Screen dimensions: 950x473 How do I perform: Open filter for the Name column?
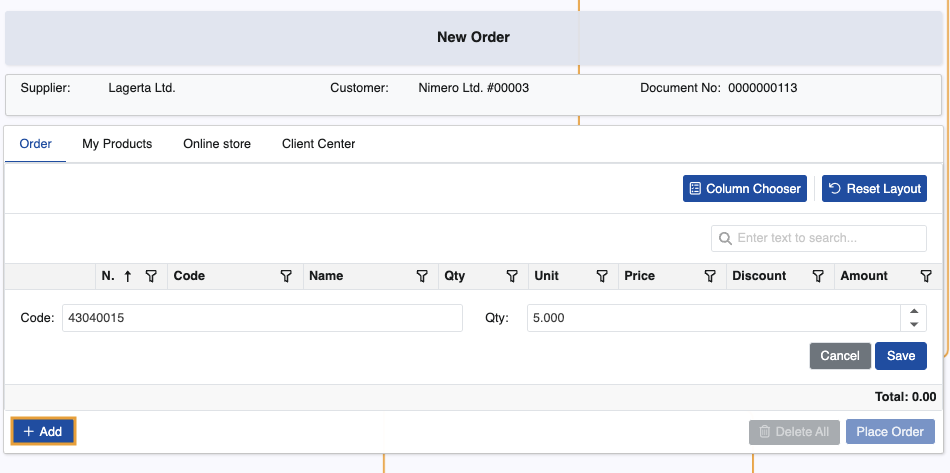pyautogui.click(x=422, y=276)
